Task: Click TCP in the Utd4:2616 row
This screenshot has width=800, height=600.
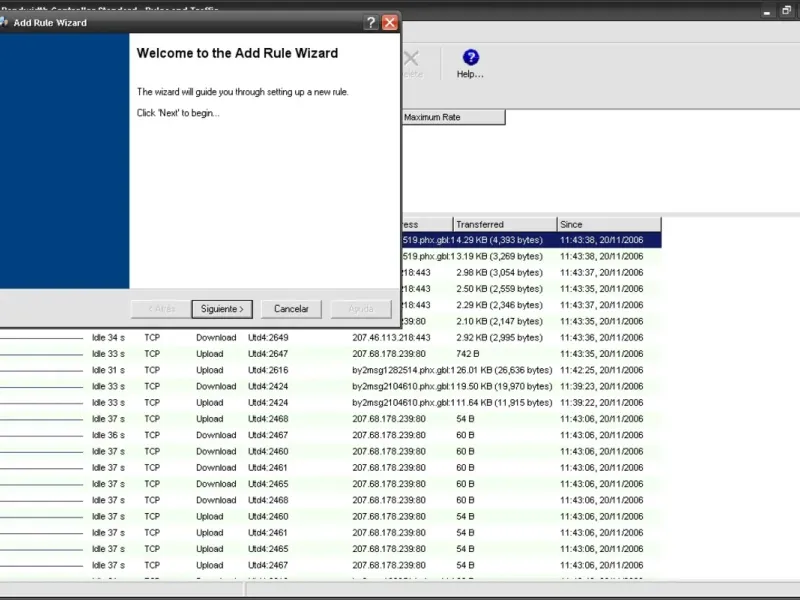Action: point(152,370)
